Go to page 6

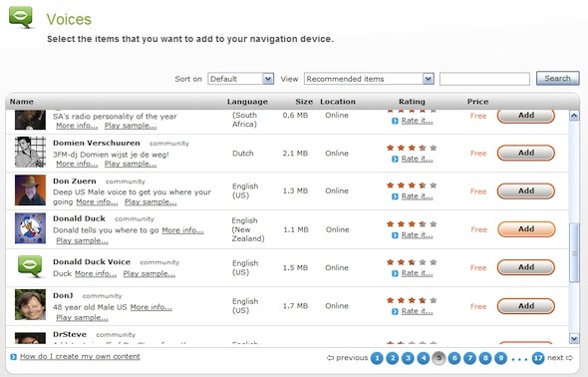click(454, 358)
